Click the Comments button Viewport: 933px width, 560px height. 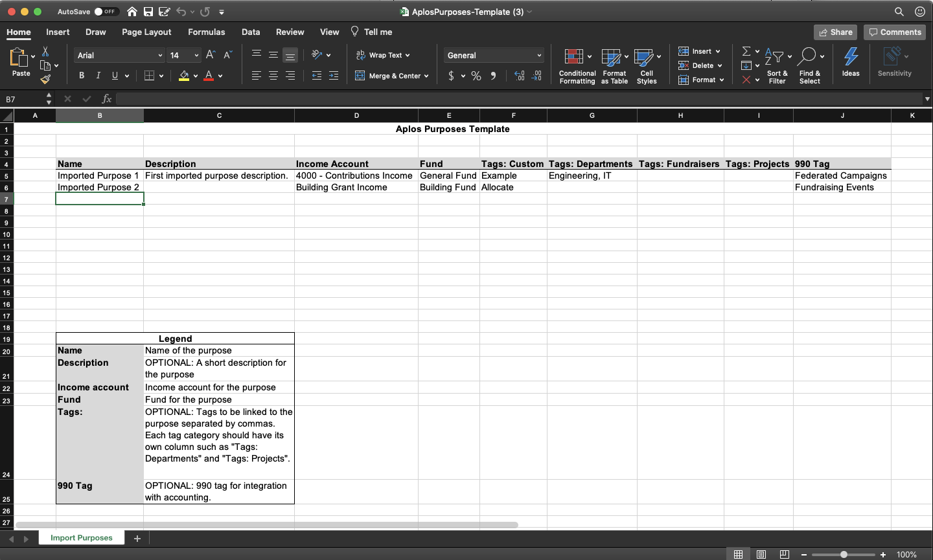click(895, 32)
